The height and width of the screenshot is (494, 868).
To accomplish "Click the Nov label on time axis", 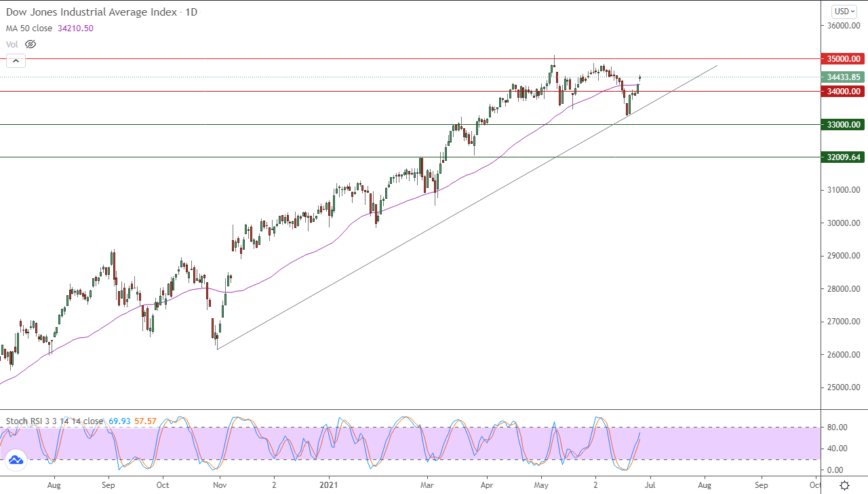I will pyautogui.click(x=219, y=486).
